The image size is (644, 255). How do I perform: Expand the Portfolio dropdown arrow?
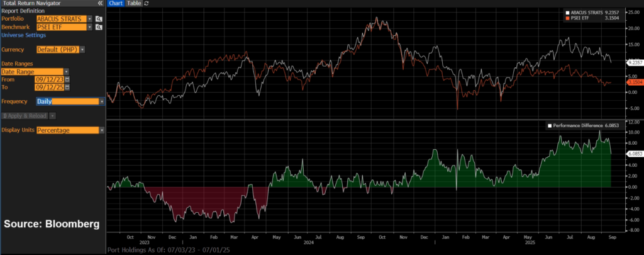[89, 19]
